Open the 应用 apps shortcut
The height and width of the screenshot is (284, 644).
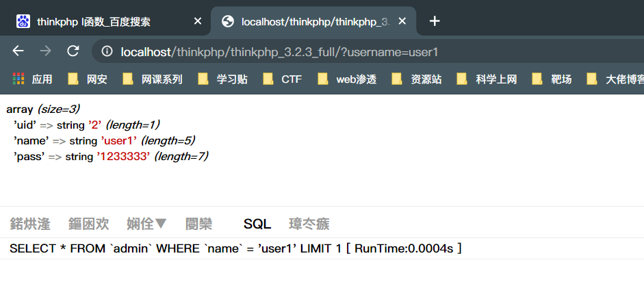point(32,79)
